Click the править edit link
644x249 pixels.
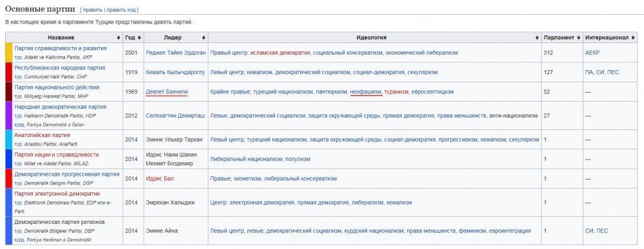point(92,10)
